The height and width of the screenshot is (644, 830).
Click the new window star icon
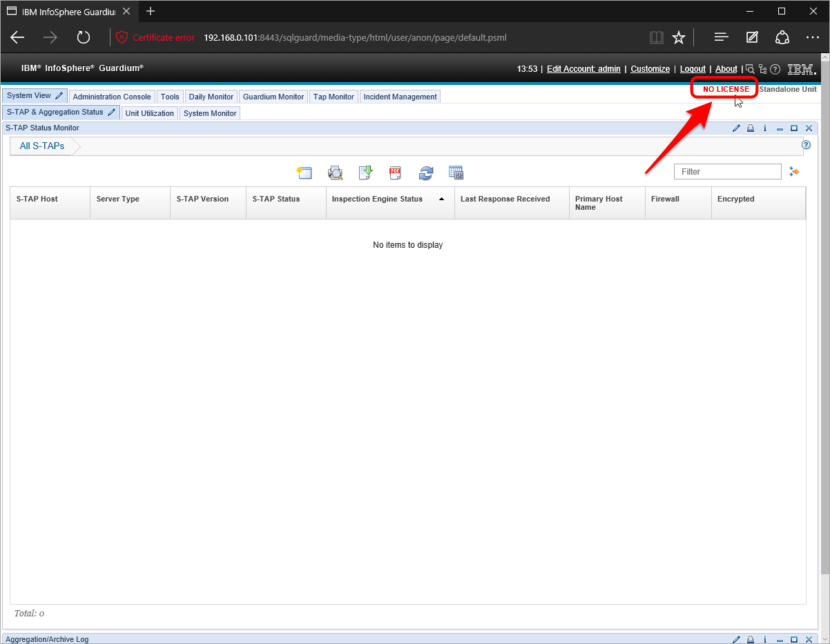coord(305,173)
